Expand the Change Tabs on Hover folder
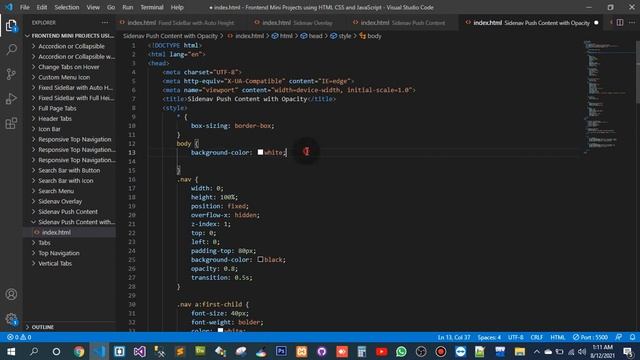This screenshot has width=640, height=360. point(69,67)
